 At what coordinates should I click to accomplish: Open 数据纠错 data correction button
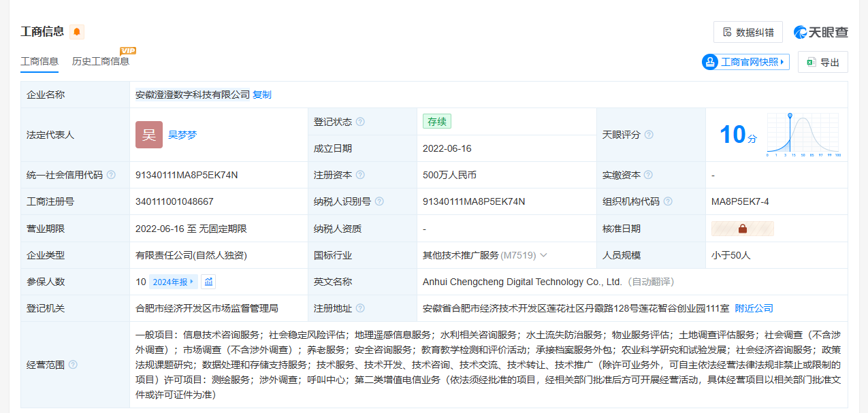tap(748, 32)
